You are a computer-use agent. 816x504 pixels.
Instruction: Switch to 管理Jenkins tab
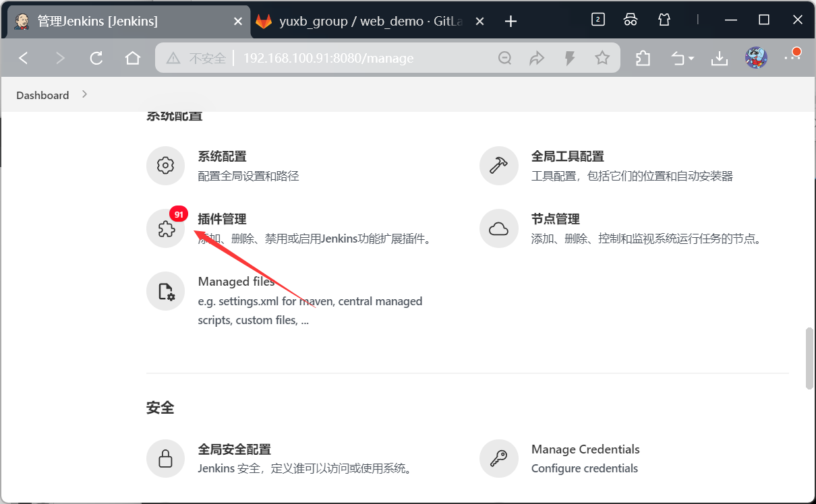pyautogui.click(x=128, y=22)
